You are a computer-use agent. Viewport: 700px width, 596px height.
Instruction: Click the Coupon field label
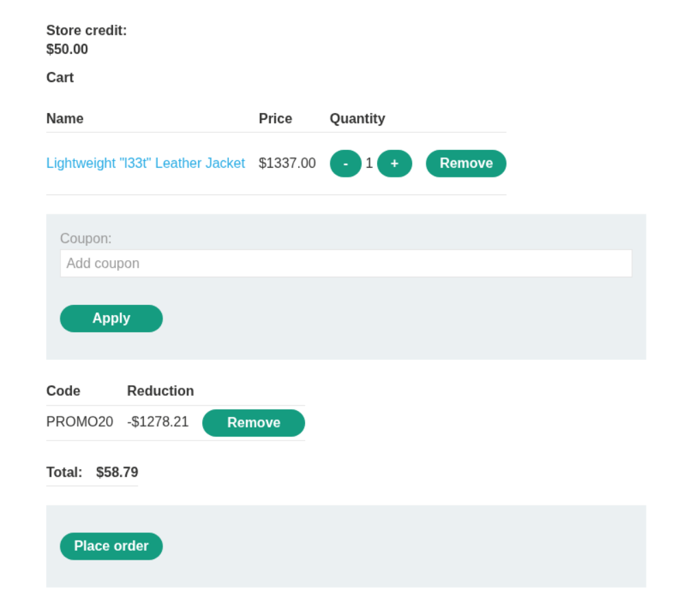(86, 238)
